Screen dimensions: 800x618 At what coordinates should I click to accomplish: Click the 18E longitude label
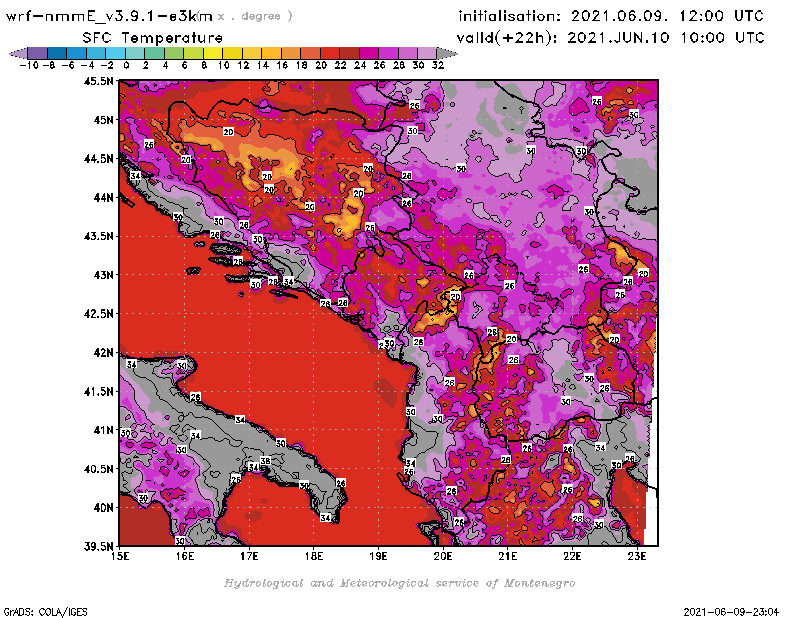[x=314, y=556]
